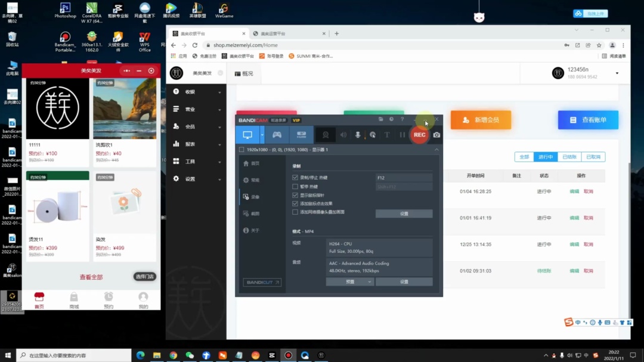Select HDMI device recording mode icon

(302, 135)
